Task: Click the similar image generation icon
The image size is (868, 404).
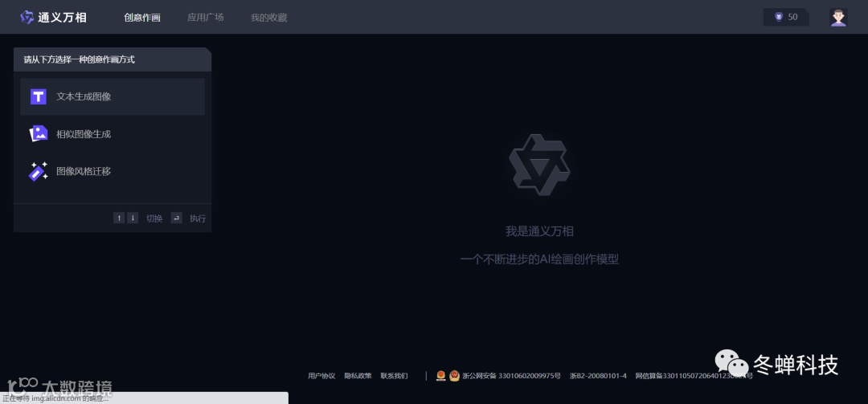Action: coord(39,133)
